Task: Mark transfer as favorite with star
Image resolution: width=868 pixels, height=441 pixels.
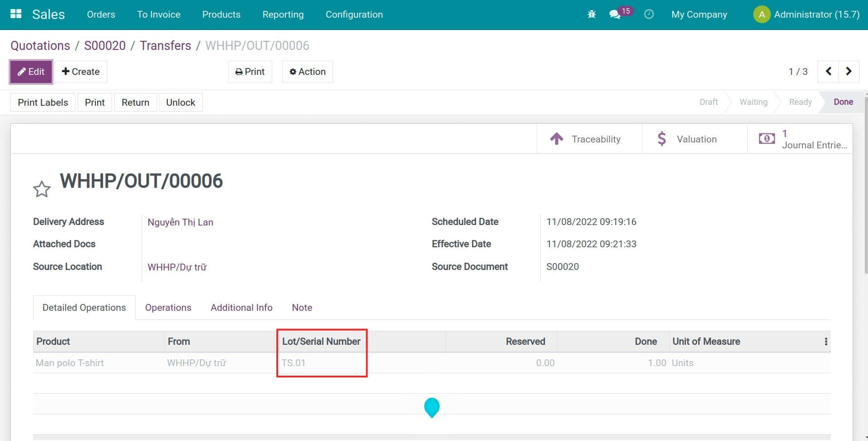Action: pyautogui.click(x=42, y=189)
